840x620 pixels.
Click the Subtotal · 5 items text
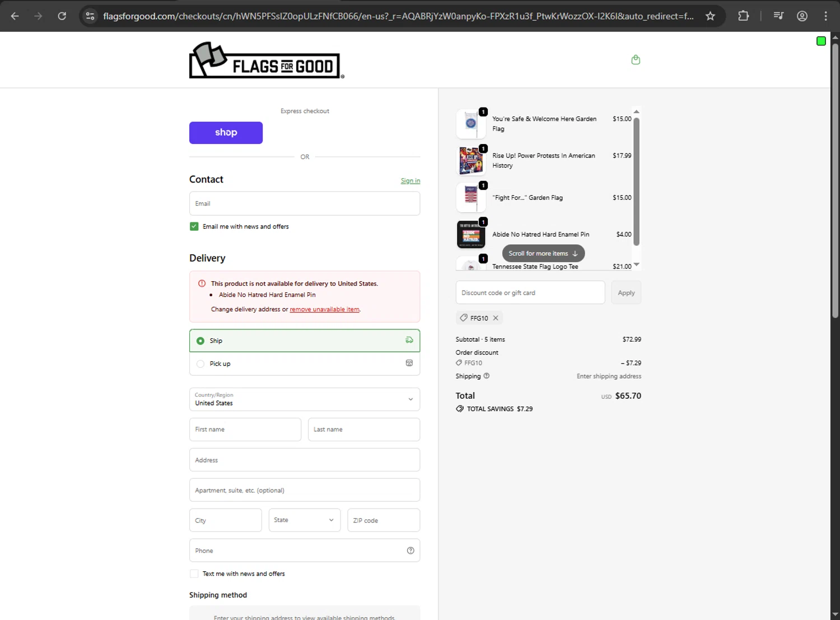click(x=480, y=339)
